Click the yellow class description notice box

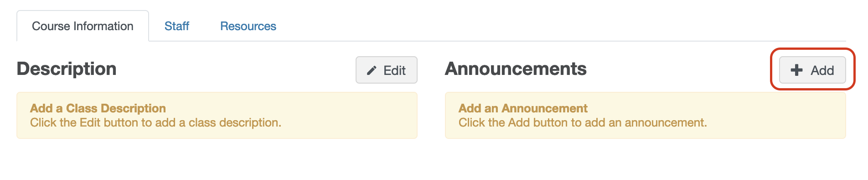pyautogui.click(x=217, y=115)
